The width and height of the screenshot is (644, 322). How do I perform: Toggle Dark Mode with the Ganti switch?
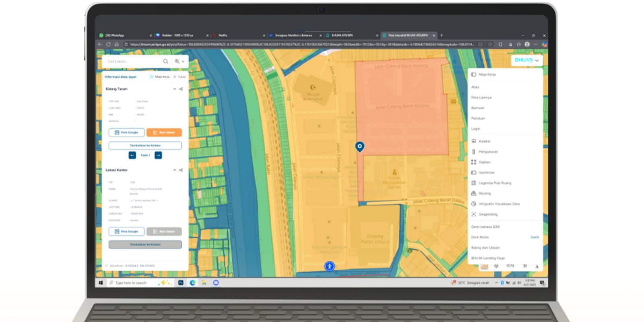pos(535,237)
